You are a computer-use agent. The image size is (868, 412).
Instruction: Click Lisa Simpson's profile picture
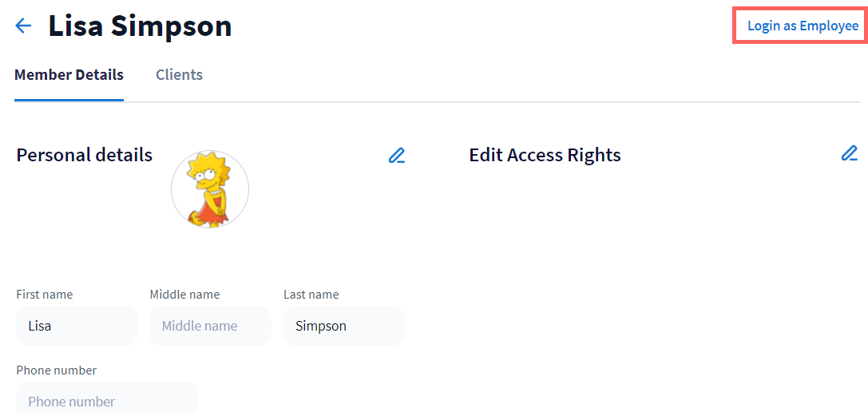(210, 189)
